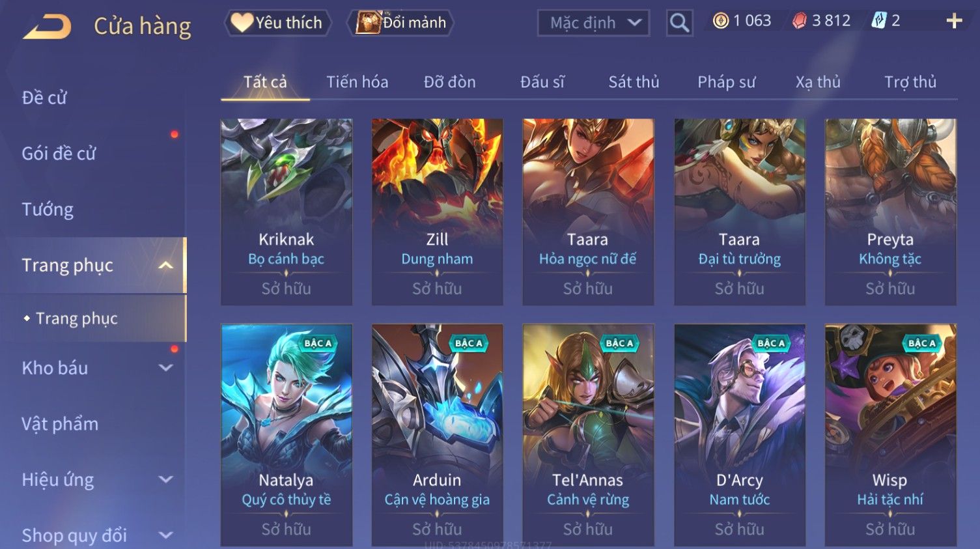Open Yêu thích heart favorites

277,23
